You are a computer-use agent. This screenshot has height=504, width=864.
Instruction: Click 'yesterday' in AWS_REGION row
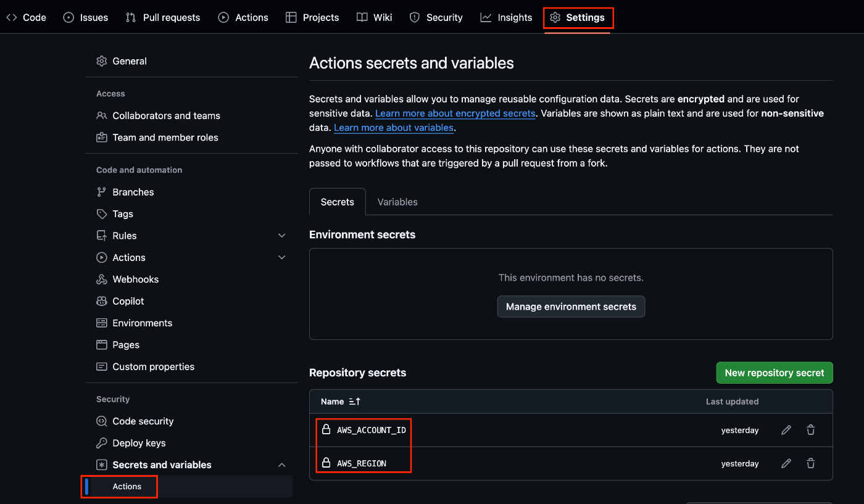[740, 463]
